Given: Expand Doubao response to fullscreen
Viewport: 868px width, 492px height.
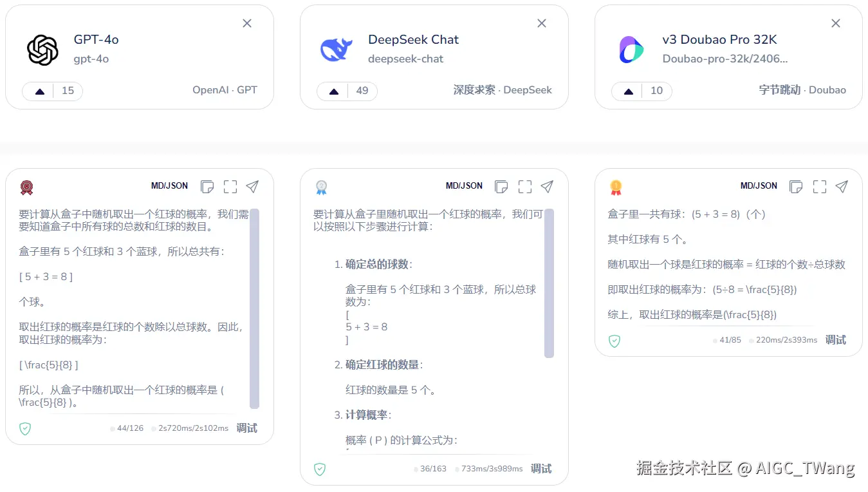Looking at the screenshot, I should pyautogui.click(x=820, y=187).
